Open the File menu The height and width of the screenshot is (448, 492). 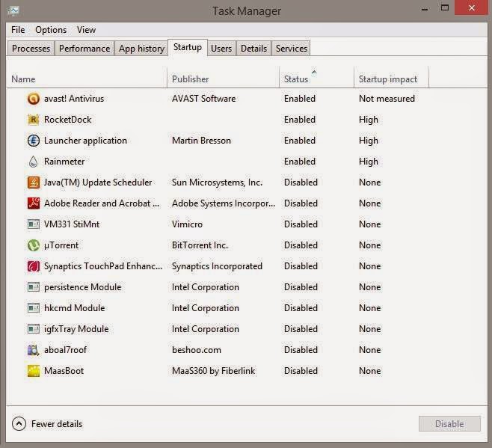[18, 30]
